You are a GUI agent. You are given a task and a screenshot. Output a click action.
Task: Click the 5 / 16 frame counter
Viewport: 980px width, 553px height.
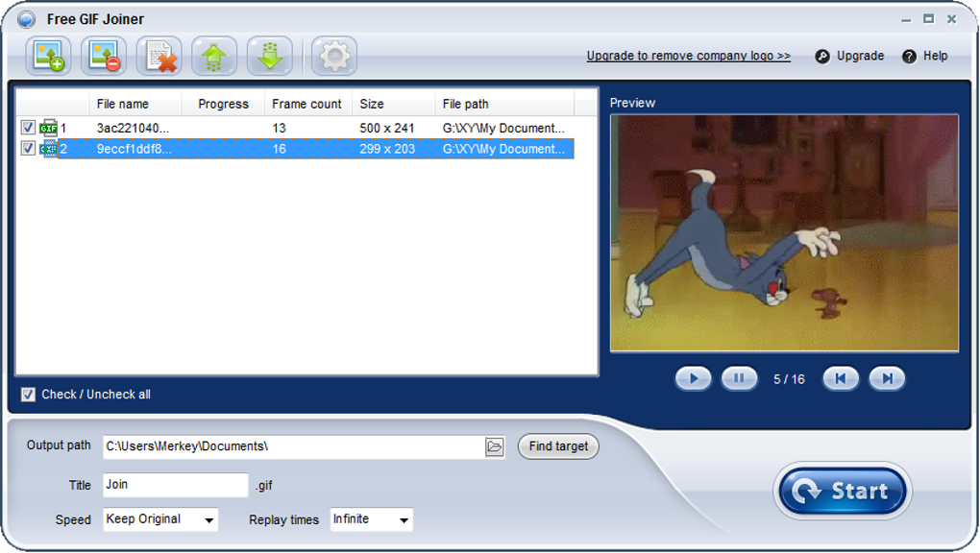click(x=789, y=379)
